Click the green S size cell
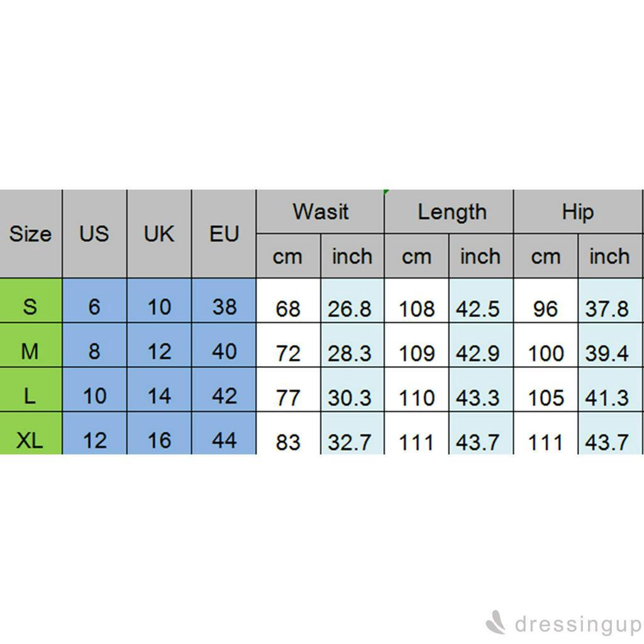Screen dimensions: 644x644 30,307
